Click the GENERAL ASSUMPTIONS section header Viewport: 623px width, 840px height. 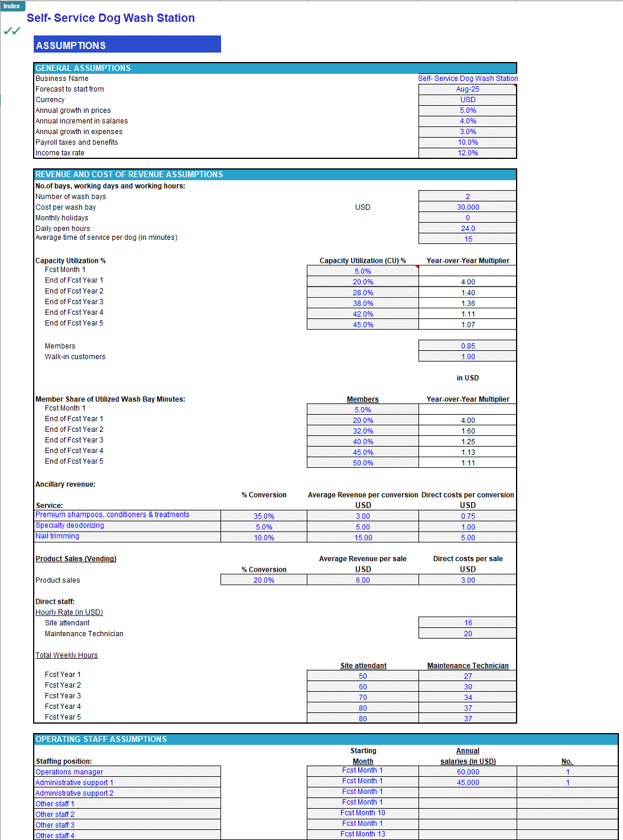[x=275, y=68]
